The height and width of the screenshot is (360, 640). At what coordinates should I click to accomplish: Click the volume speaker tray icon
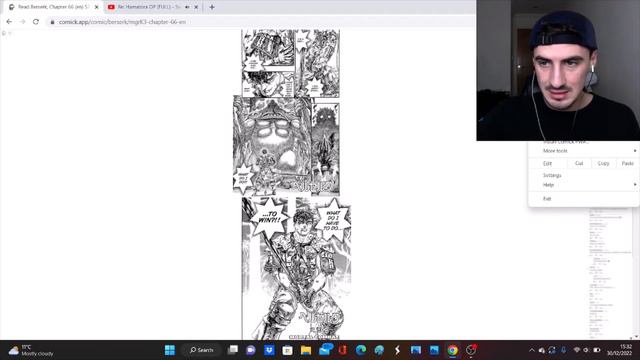586,350
